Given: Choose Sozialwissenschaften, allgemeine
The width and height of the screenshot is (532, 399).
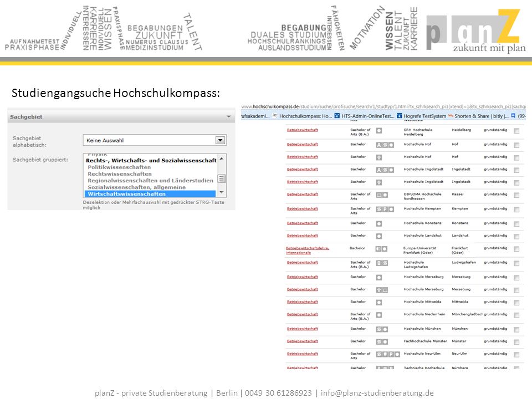Looking at the screenshot, I should (x=136, y=187).
